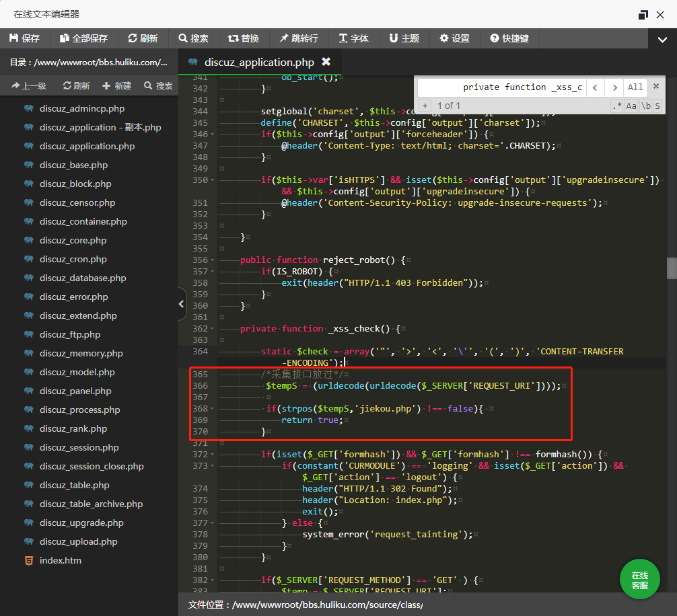Open the Replace tool
The width and height of the screenshot is (677, 616).
click(x=243, y=38)
